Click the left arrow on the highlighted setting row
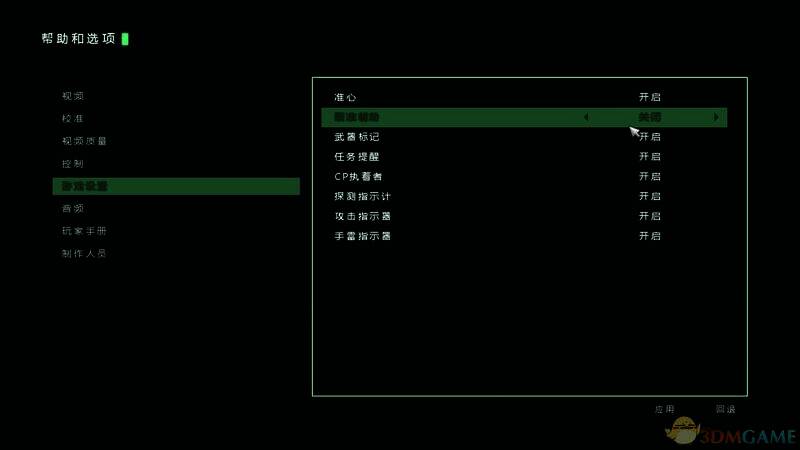This screenshot has width=800, height=450. coord(585,117)
